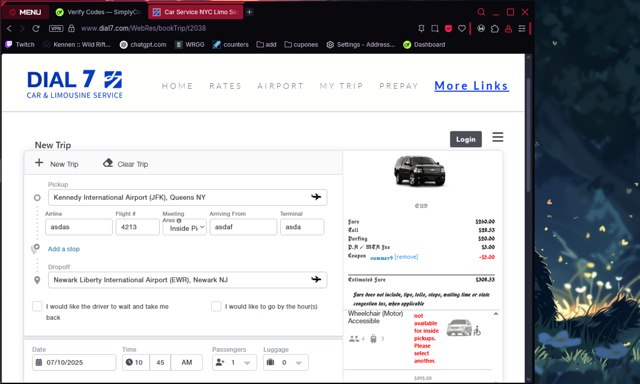This screenshot has width=640, height=384.
Task: Open the add bookmarks folder
Action: point(266,44)
